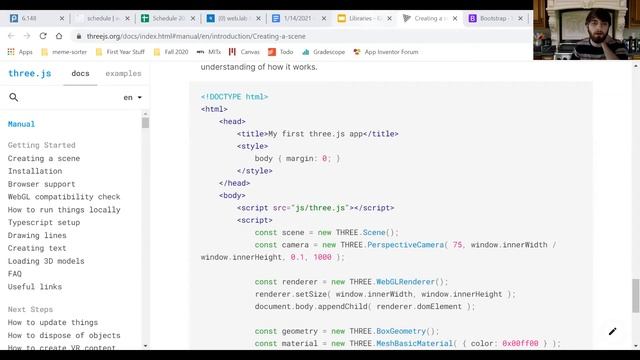Click the 'Getting Started' section label
This screenshot has width=640, height=360.
(x=42, y=145)
